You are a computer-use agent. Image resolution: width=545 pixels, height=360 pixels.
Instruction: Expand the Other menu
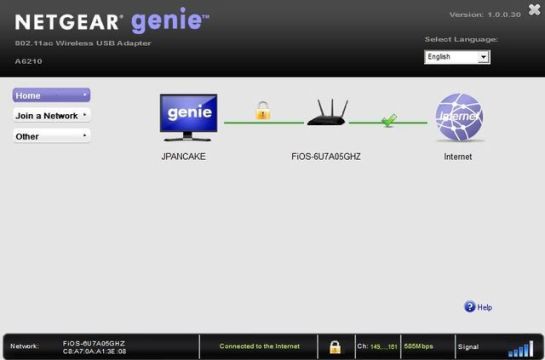51,136
